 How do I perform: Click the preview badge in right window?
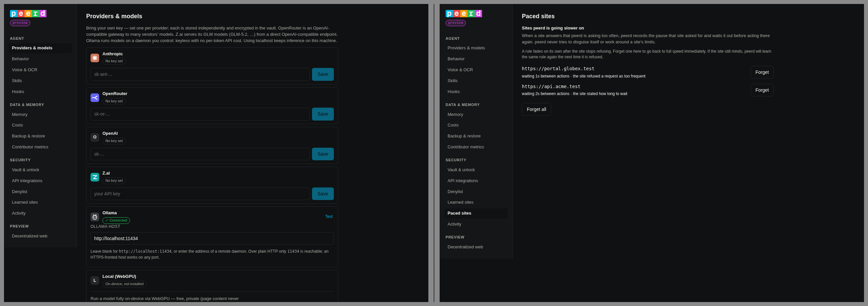click(456, 23)
